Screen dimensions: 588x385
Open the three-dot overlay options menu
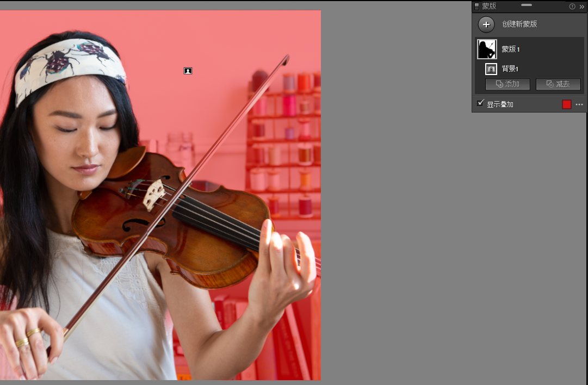tap(579, 104)
